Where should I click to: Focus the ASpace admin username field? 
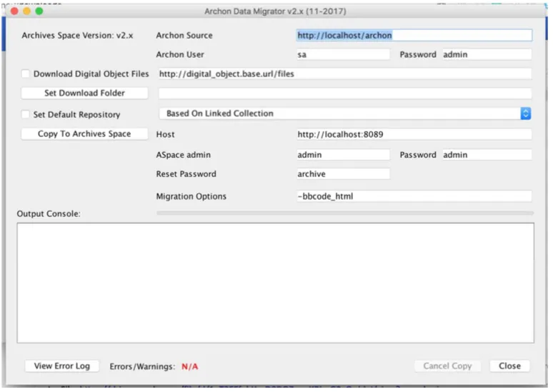[x=343, y=155]
